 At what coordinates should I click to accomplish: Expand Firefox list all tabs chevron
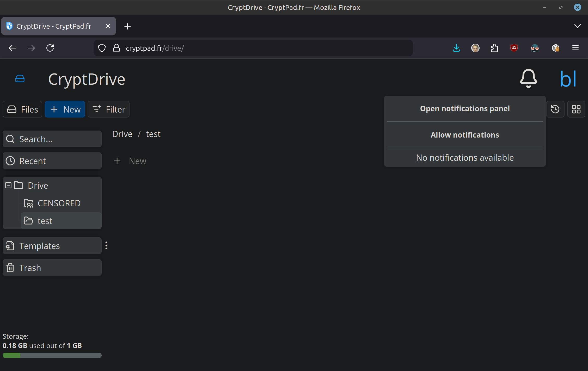click(577, 26)
